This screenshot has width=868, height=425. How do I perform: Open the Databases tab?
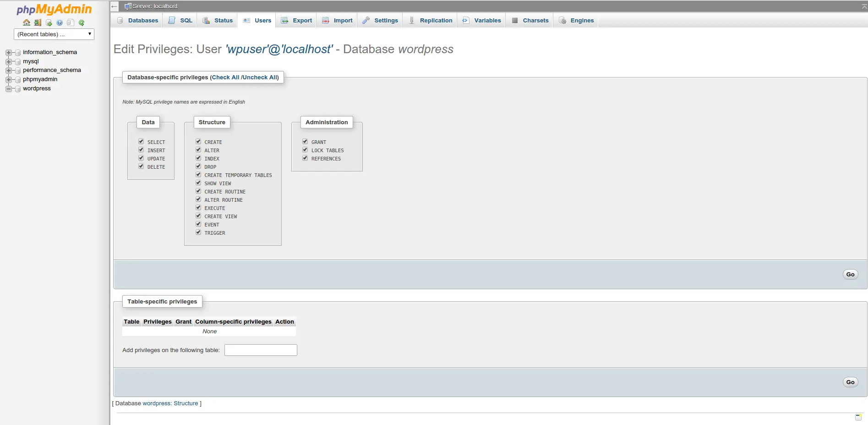[137, 21]
